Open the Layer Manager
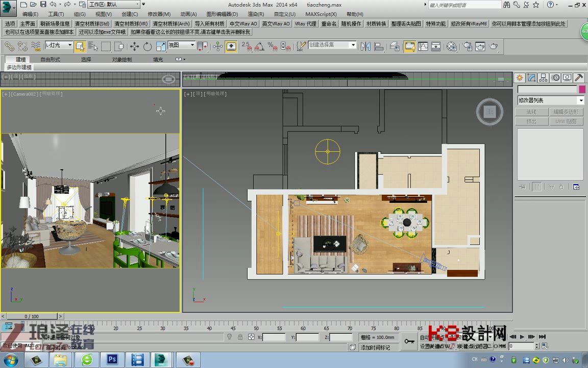Viewport: 588px width, 368px height. click(395, 46)
